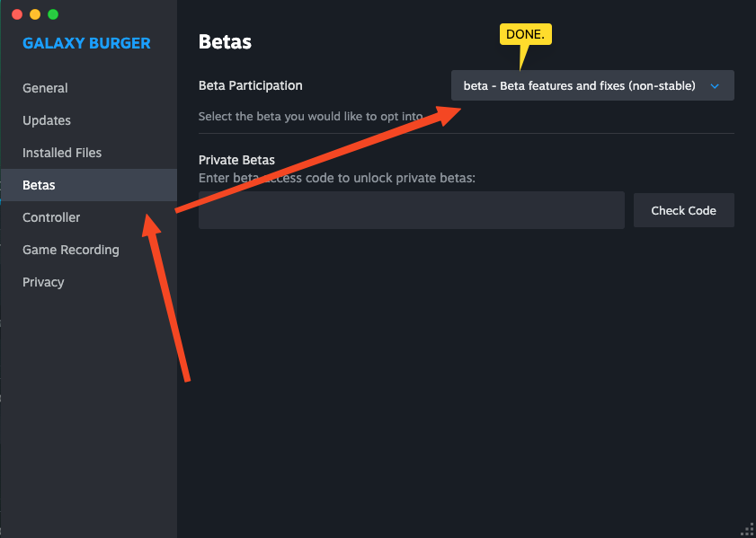Click the green fullscreen window button

pos(53,14)
